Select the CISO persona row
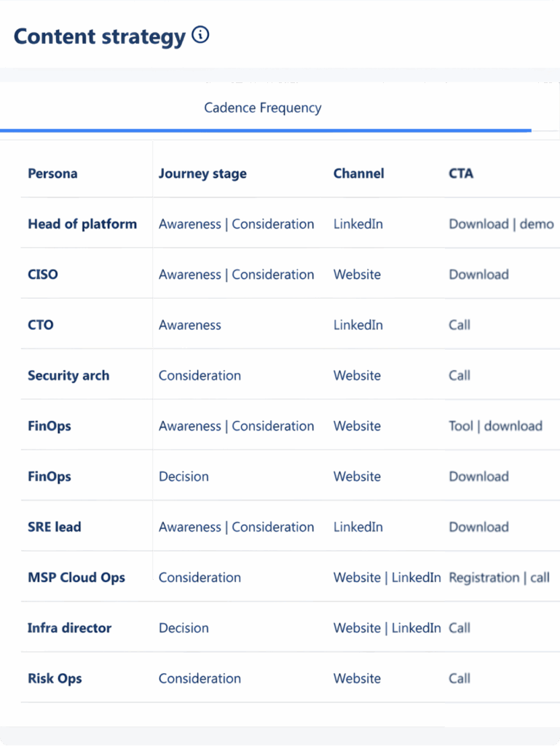This screenshot has height=746, width=560. tap(43, 275)
